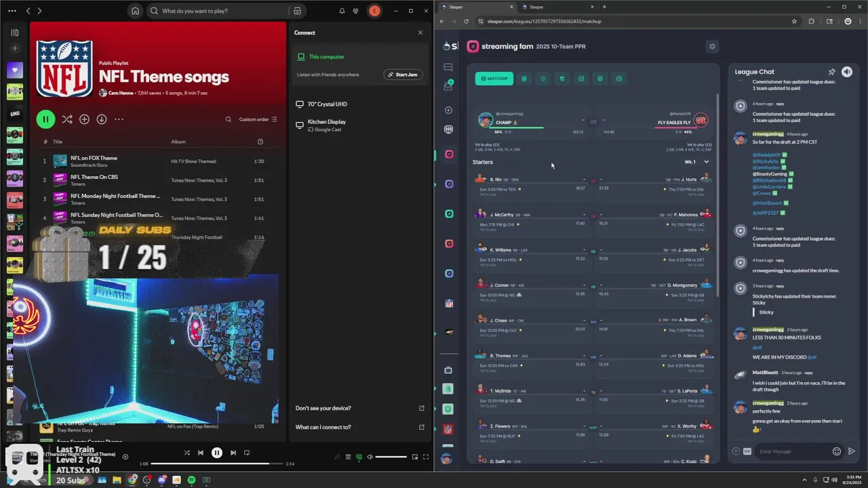Image resolution: width=868 pixels, height=488 pixels.
Task: Open NFL shield league in Sleeper sidebar
Action: click(449, 304)
